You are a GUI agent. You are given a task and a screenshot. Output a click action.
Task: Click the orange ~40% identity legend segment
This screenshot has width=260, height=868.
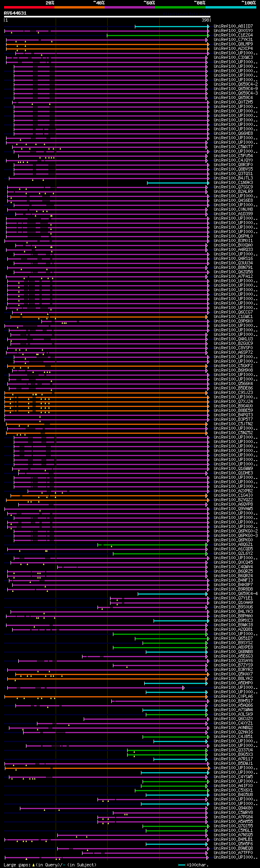80,7
